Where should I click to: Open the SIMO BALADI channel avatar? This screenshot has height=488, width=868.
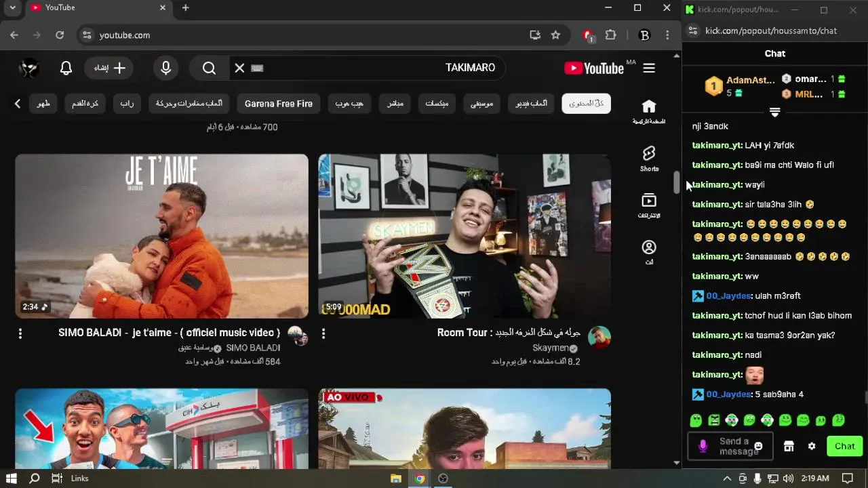[x=297, y=335]
